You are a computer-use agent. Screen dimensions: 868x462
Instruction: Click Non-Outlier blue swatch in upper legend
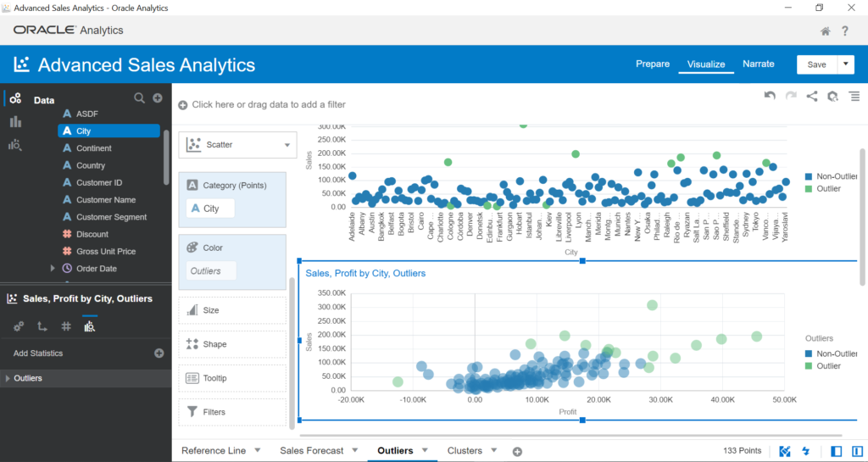click(808, 176)
